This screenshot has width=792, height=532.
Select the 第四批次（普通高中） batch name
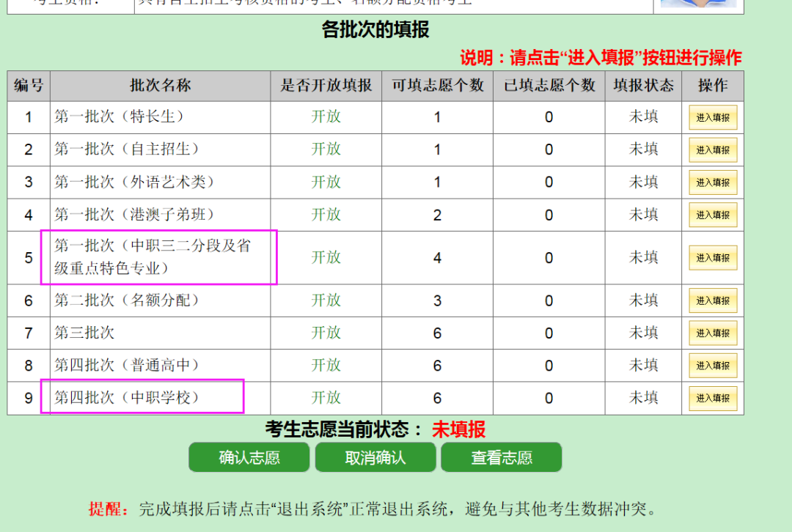pyautogui.click(x=126, y=365)
